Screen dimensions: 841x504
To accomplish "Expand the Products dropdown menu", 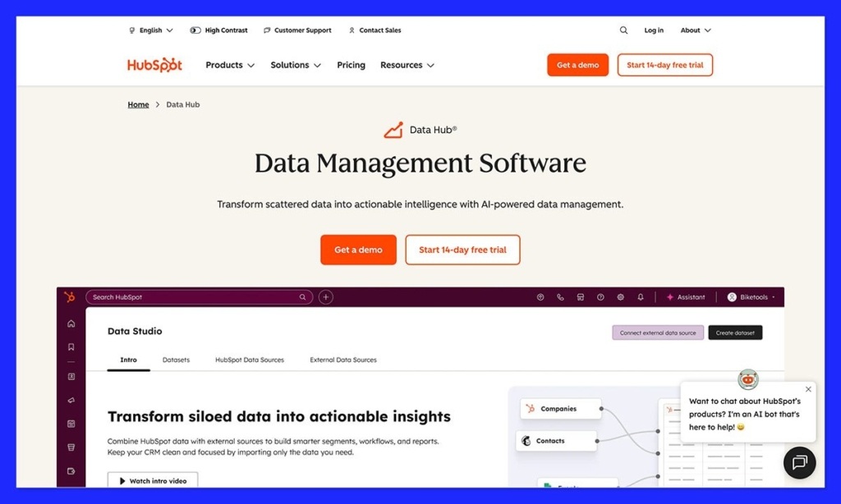I will [230, 65].
